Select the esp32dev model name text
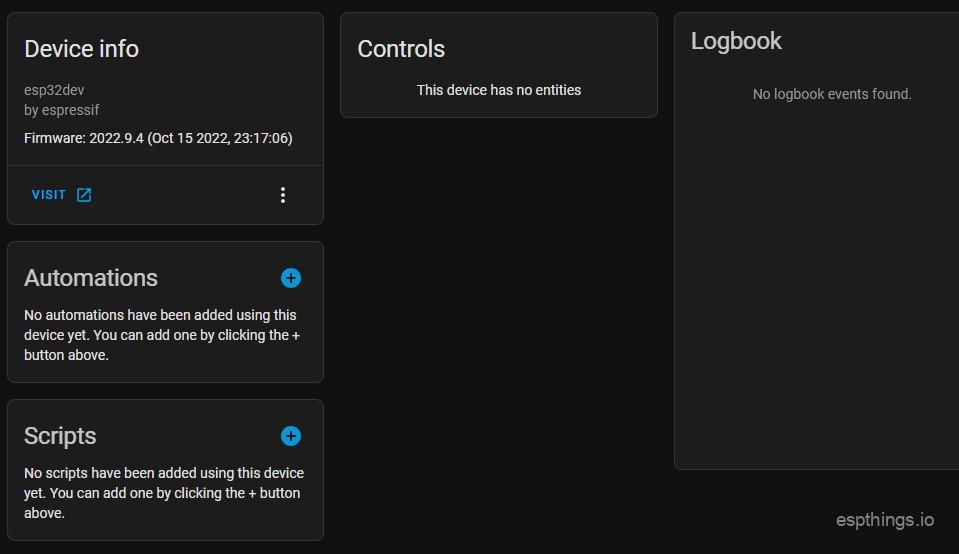This screenshot has height=554, width=959. tap(54, 90)
